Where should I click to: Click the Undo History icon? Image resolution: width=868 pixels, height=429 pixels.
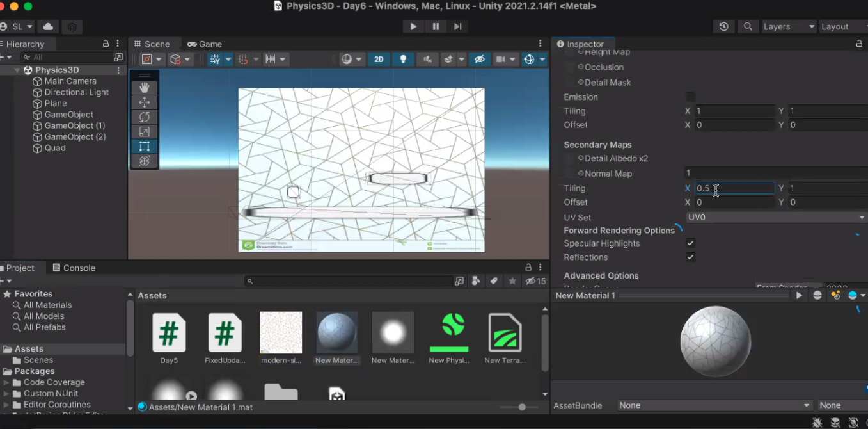pos(723,26)
